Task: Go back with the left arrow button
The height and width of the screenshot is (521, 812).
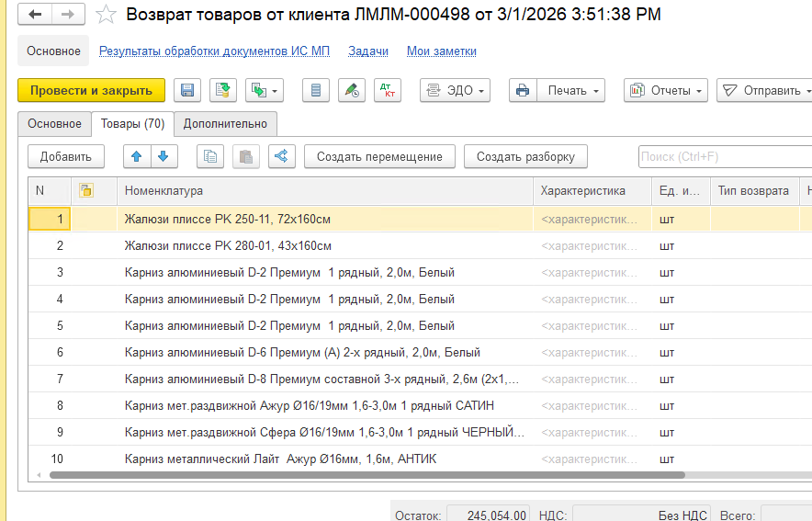Action: click(x=35, y=15)
